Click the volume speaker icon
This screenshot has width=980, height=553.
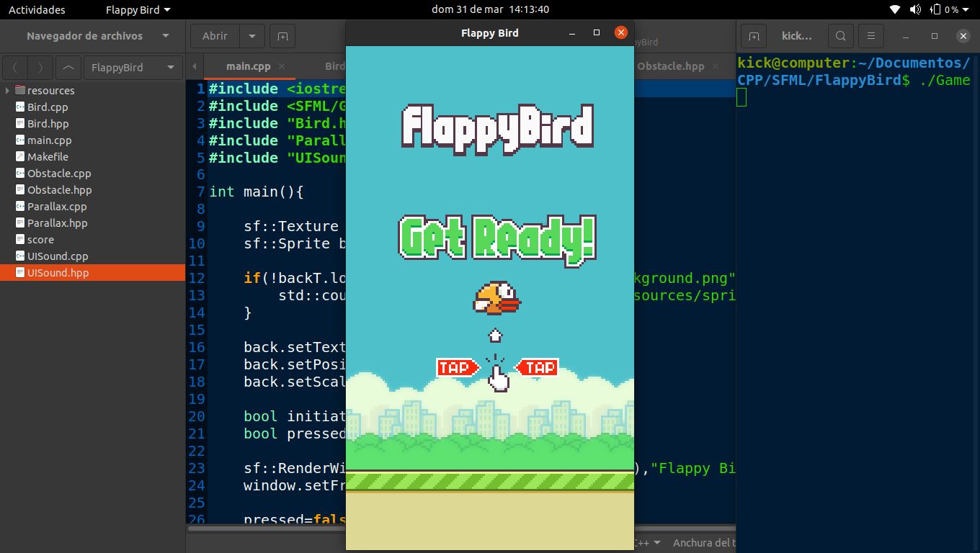coord(915,9)
